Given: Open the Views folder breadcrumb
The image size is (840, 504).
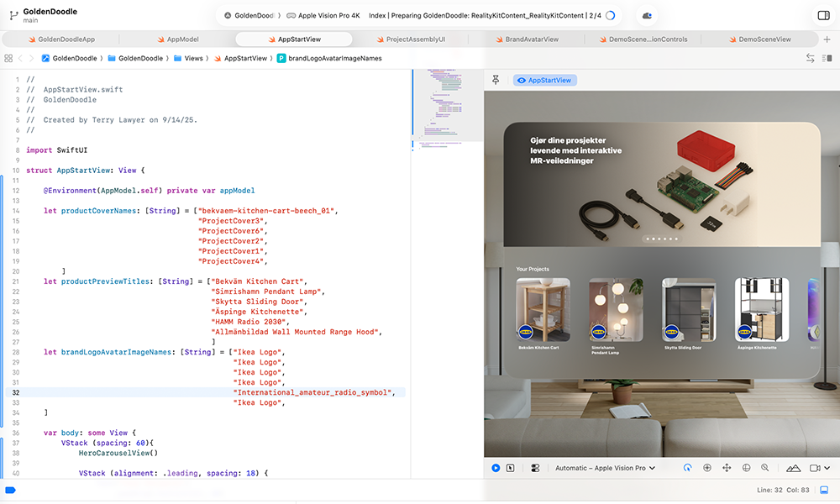Looking at the screenshot, I should coord(188,59).
